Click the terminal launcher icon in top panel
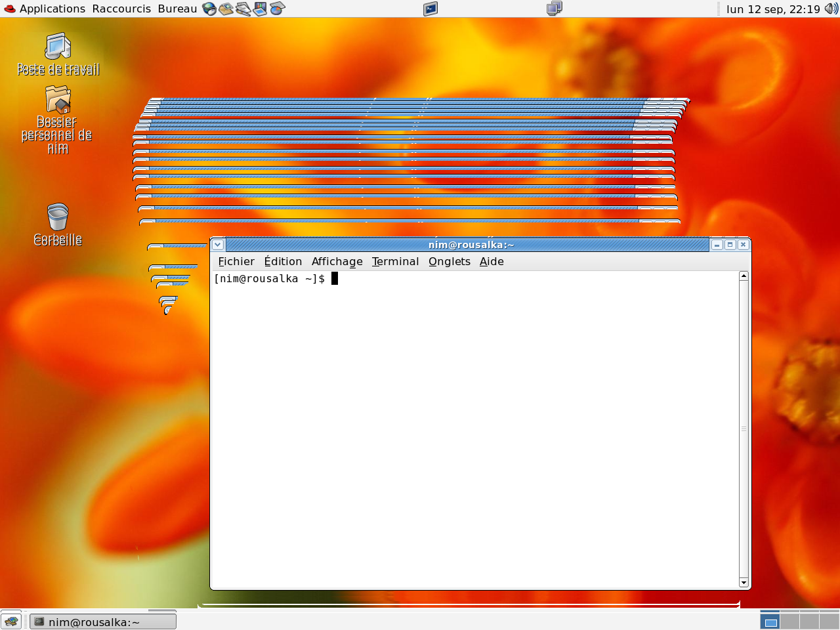Screen dimensions: 840x630 [x=430, y=9]
